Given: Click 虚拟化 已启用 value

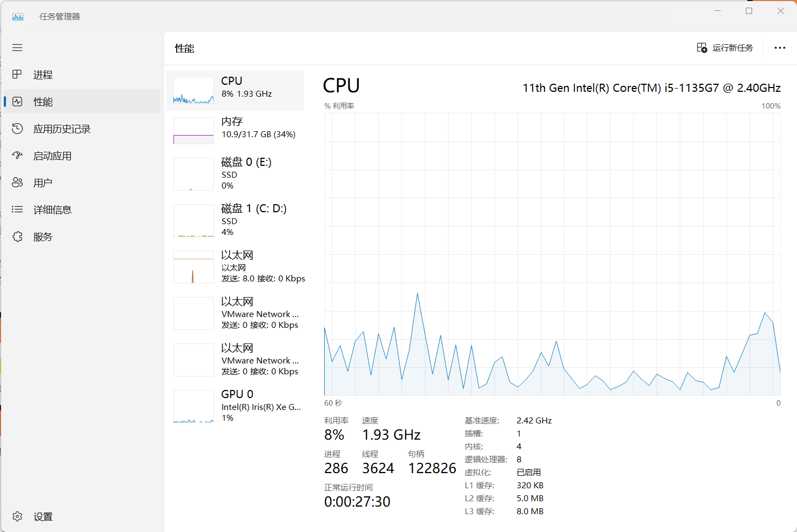Looking at the screenshot, I should (x=528, y=472).
